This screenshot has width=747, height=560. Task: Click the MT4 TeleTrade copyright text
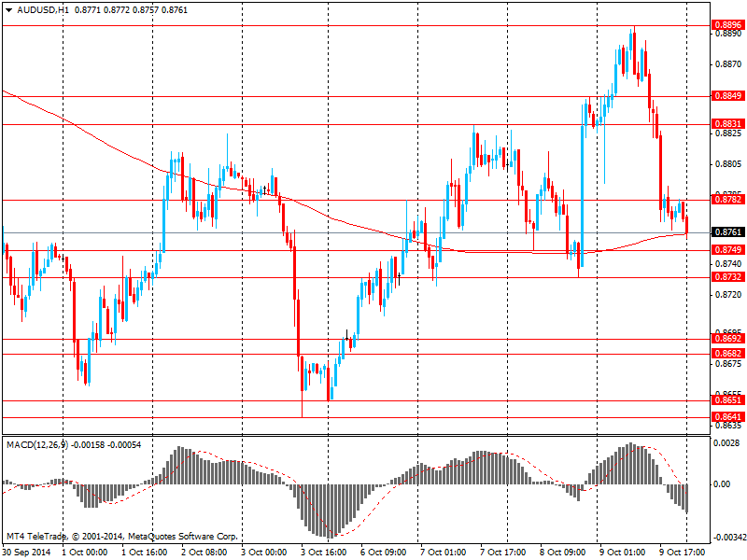point(121,537)
